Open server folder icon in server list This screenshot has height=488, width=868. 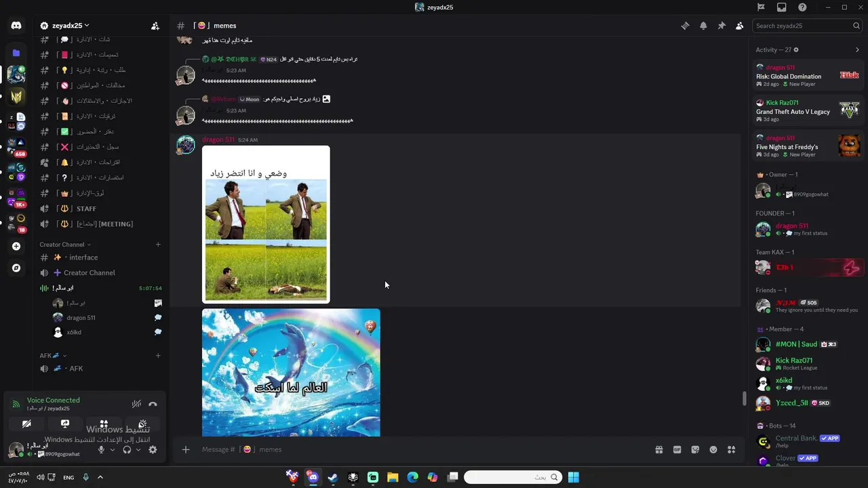[x=16, y=53]
